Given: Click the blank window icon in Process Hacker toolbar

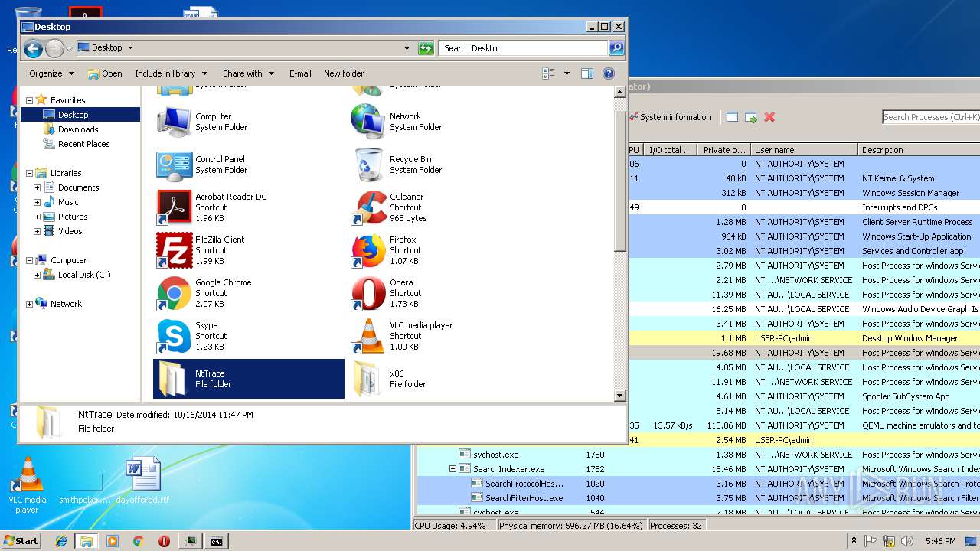Looking at the screenshot, I should click(732, 117).
